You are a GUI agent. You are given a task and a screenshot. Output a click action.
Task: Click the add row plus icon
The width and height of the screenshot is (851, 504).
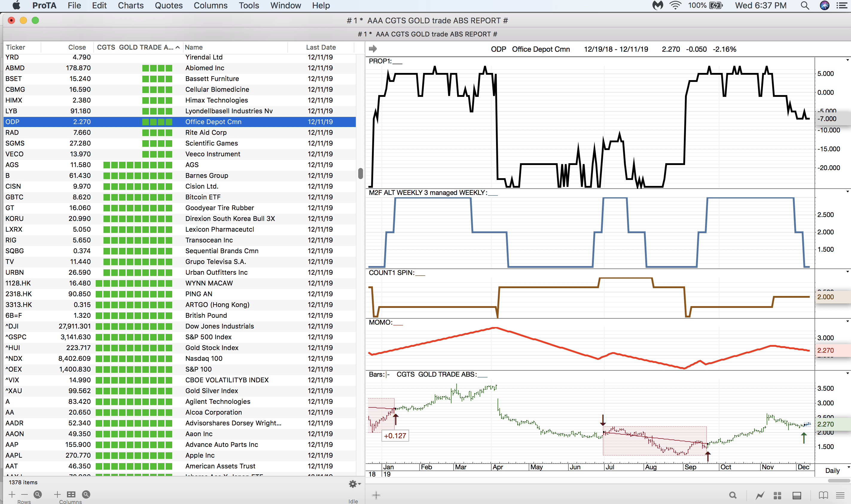click(12, 494)
